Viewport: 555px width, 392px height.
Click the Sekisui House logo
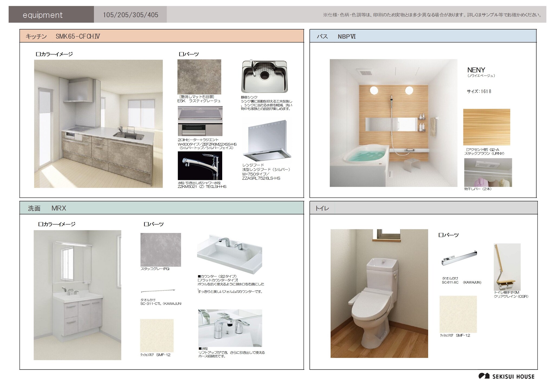tap(506, 376)
